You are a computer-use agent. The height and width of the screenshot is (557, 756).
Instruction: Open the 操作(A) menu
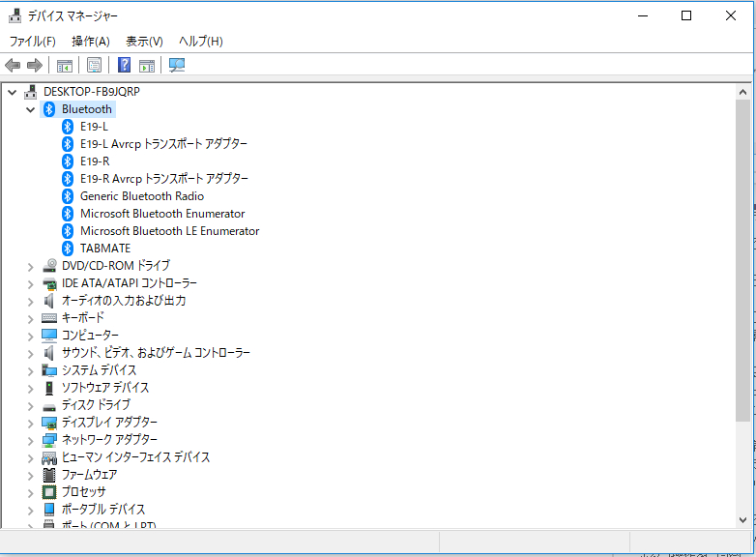tap(91, 42)
